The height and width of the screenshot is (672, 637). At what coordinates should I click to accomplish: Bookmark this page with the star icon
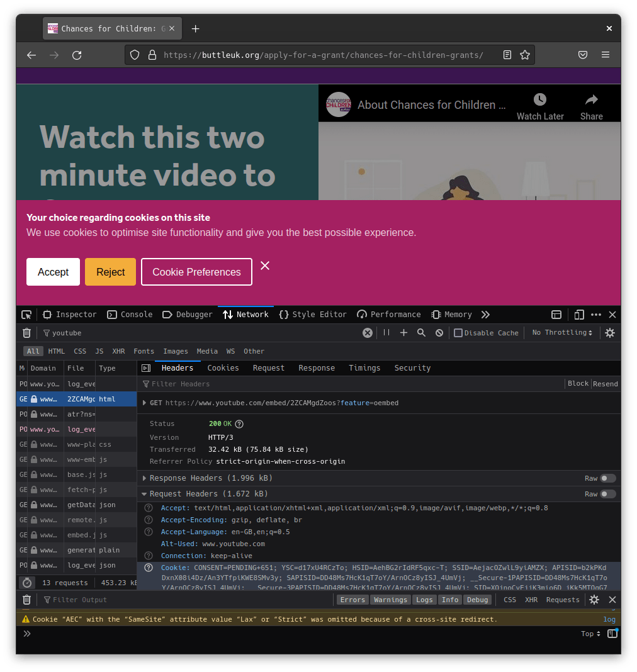[525, 55]
